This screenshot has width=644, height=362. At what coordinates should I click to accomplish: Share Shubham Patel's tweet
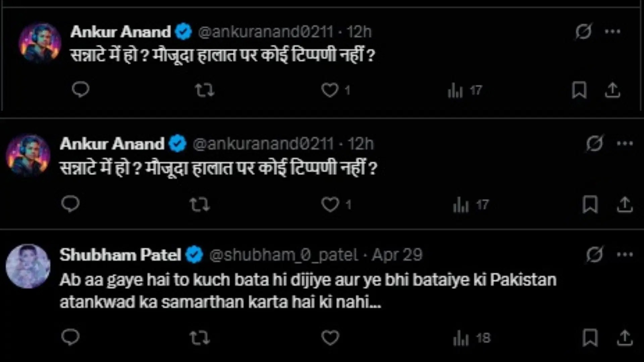[x=625, y=338]
